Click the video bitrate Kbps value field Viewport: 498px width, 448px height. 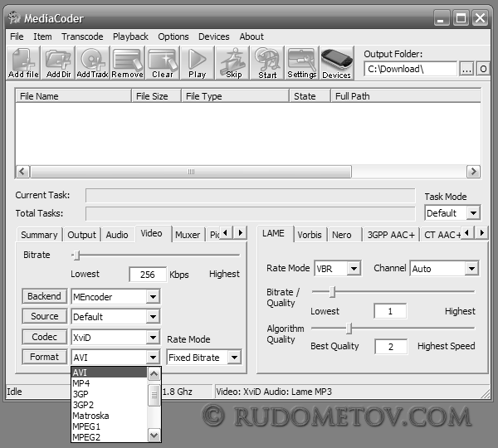click(x=148, y=275)
